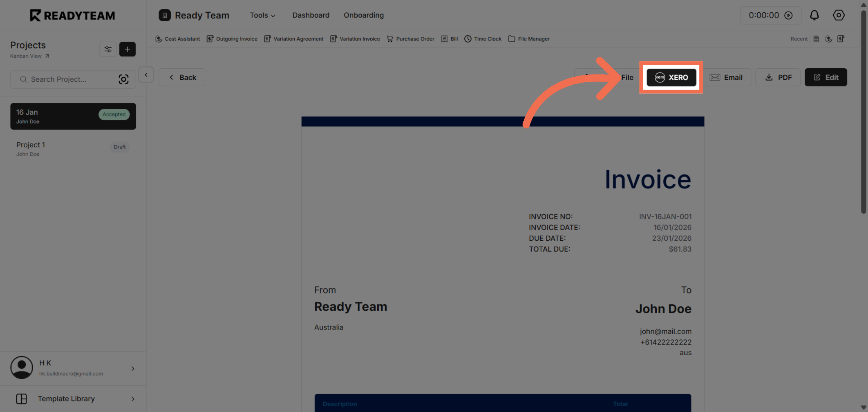
Task: Open the Outgoing Invoice tool
Action: point(232,39)
